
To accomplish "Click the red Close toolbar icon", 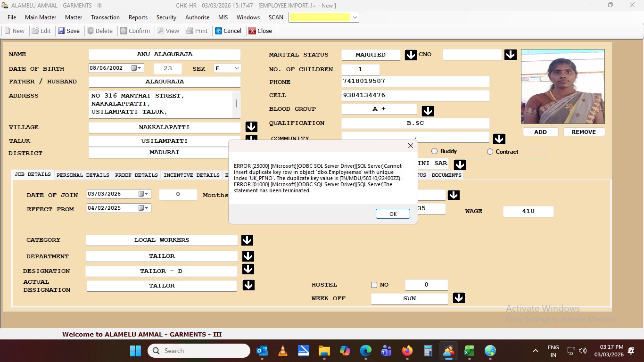I will pos(252,31).
